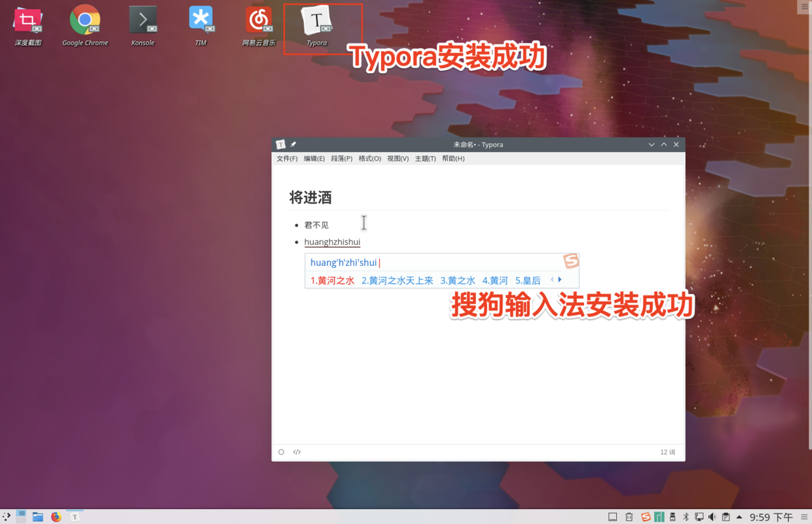Open the Bluetooth tray icon

click(x=686, y=517)
